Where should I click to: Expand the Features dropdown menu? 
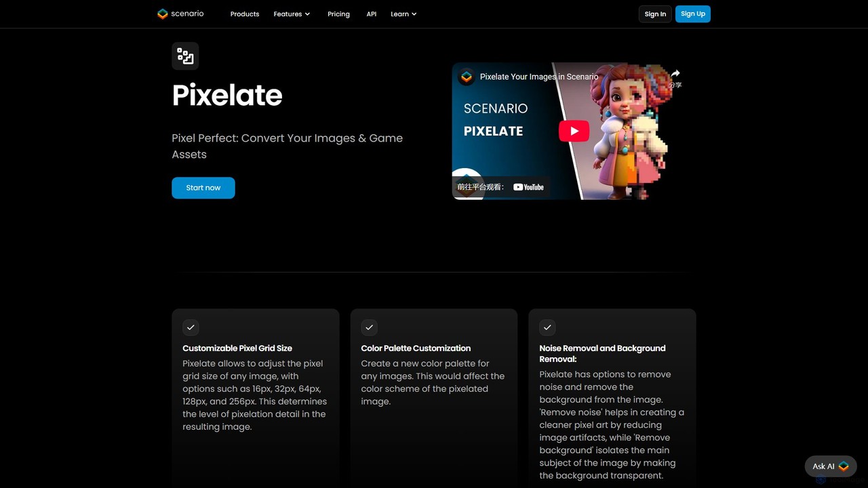pos(292,14)
